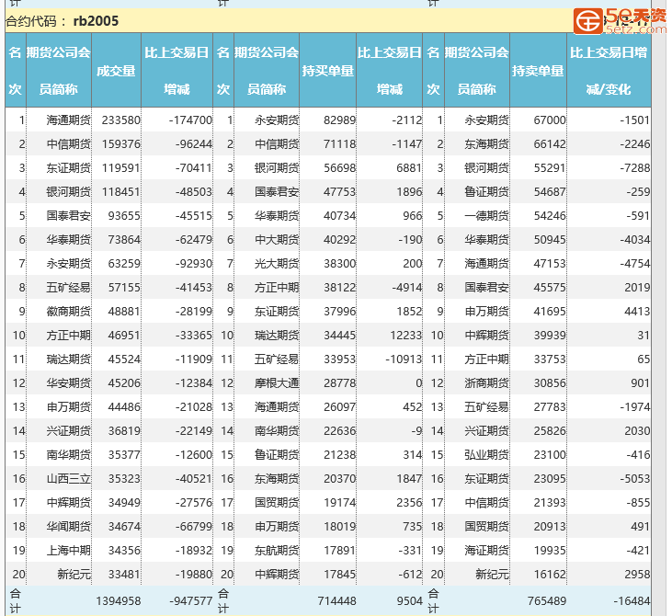Click 浙商期货 company name
672x616 pixels.
(487, 382)
